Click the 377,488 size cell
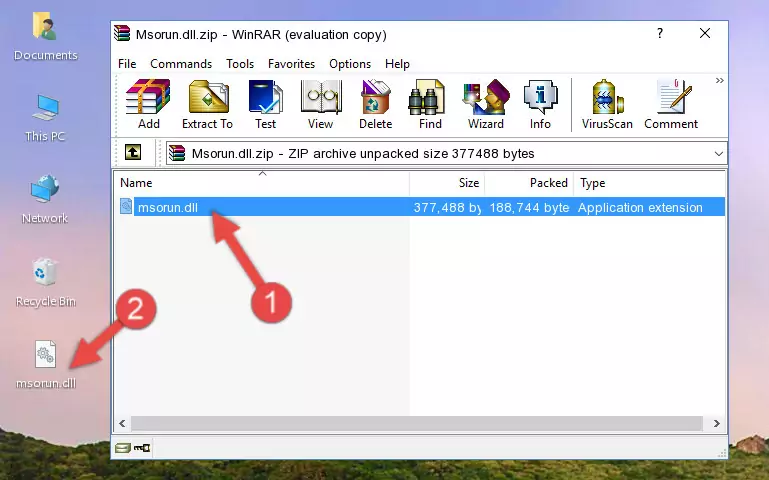This screenshot has width=769, height=480. (x=447, y=207)
